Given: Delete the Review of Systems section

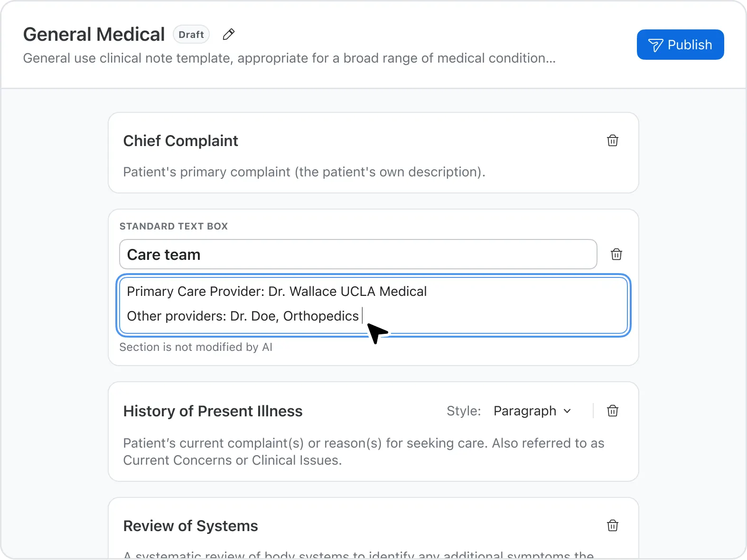Looking at the screenshot, I should point(613,526).
